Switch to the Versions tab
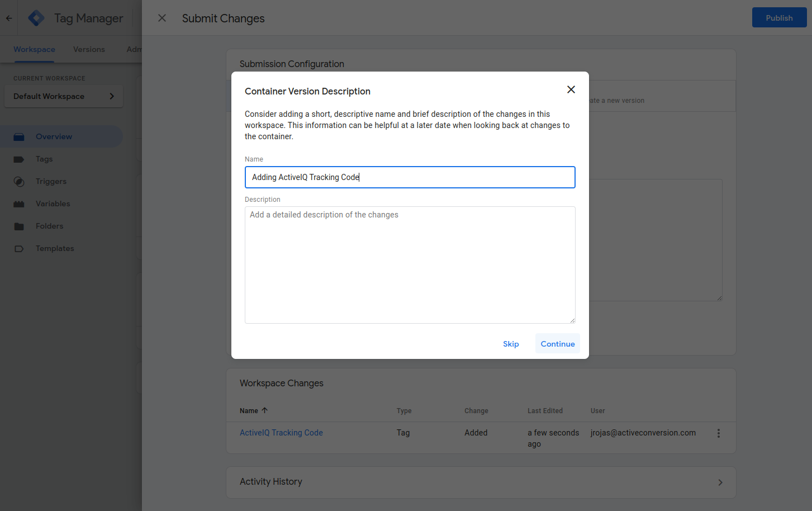The image size is (812, 511). (x=89, y=49)
